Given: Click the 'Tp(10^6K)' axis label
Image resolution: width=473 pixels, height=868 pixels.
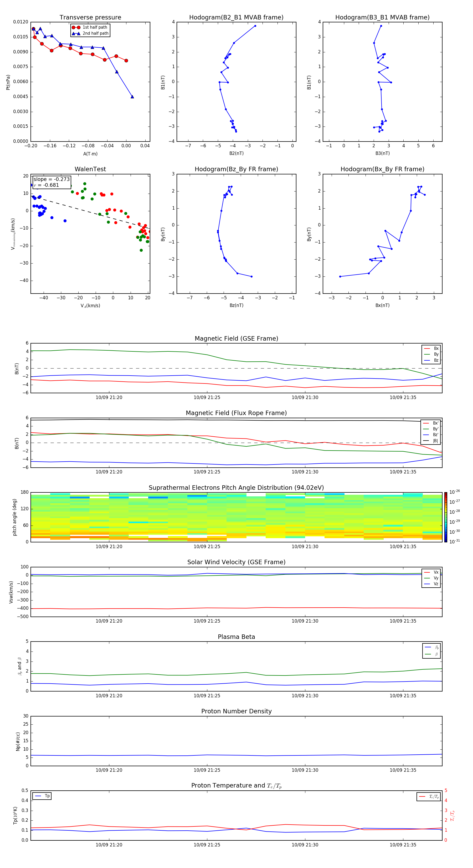Looking at the screenshot, I should click(15, 815).
